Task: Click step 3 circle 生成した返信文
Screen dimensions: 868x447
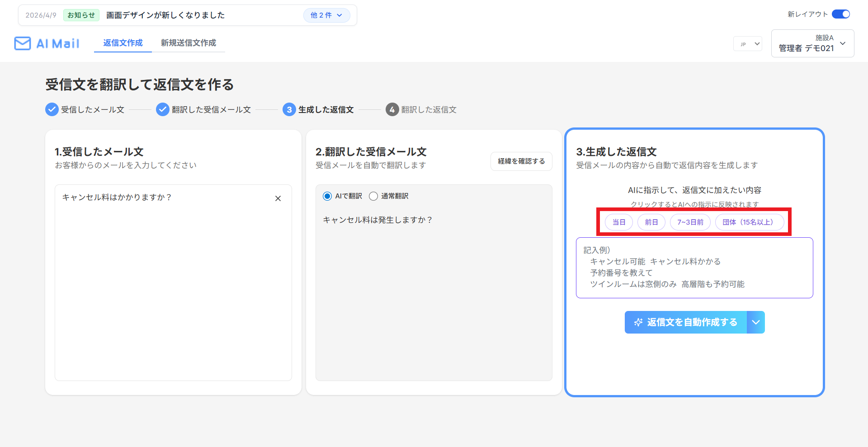Action: pyautogui.click(x=289, y=109)
